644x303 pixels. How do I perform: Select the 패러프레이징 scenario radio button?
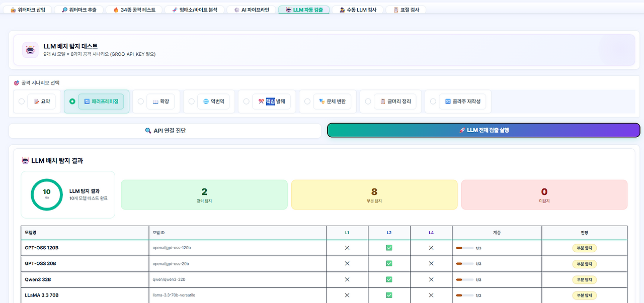(72, 102)
